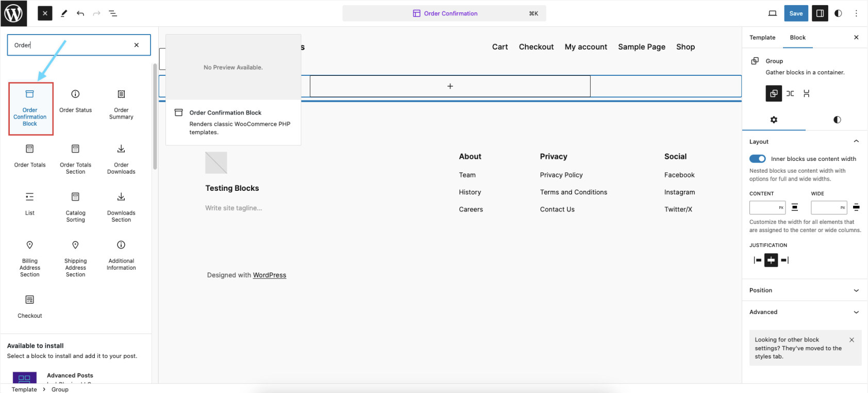868x393 pixels.
Task: Dismiss the block settings moved notice
Action: pos(852,340)
